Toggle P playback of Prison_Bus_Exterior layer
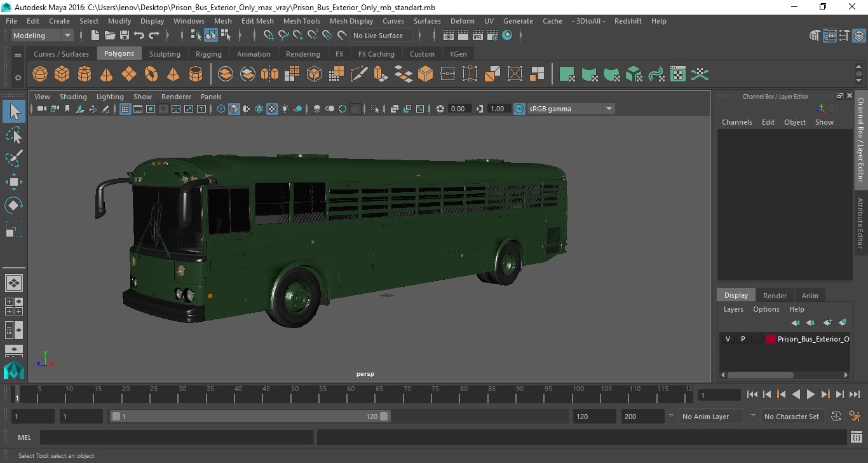868x463 pixels. click(x=742, y=339)
